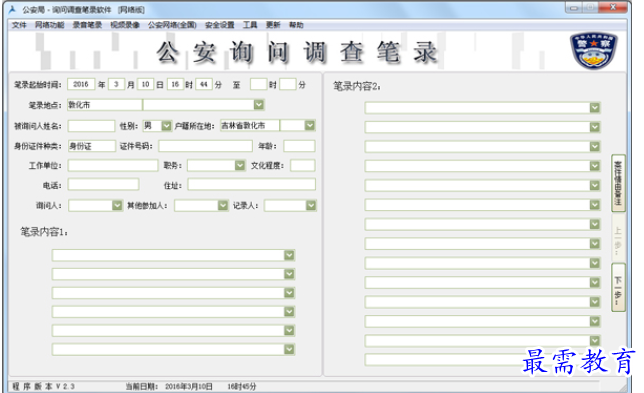Screen dimensions: 644x393
Task: Focus the 住址 input field
Action: pyautogui.click(x=252, y=184)
